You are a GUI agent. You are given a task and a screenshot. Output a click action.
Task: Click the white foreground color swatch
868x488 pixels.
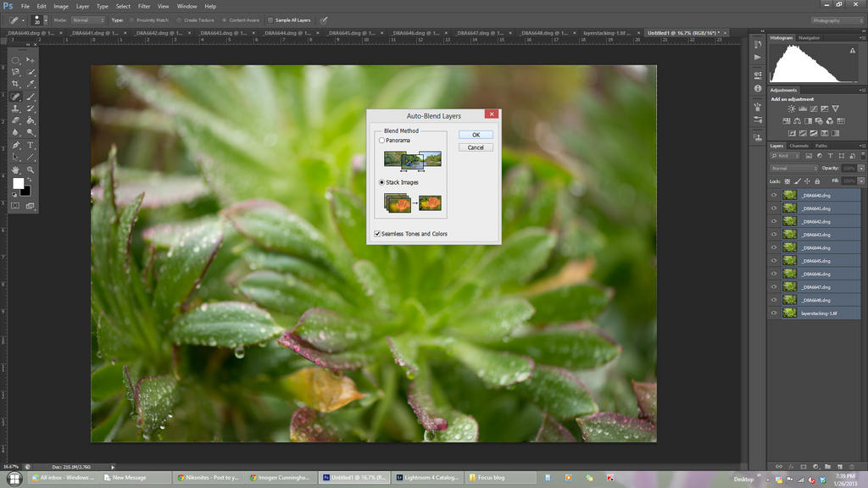(18, 183)
